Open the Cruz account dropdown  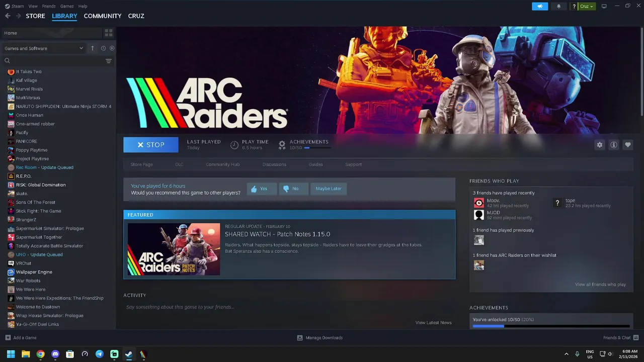click(587, 7)
